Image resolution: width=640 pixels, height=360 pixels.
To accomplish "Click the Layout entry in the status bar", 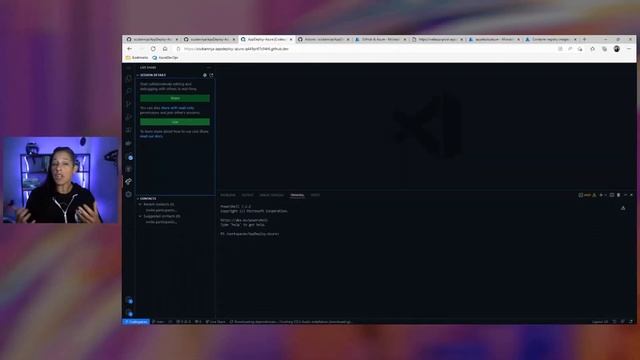I will click(600, 322).
